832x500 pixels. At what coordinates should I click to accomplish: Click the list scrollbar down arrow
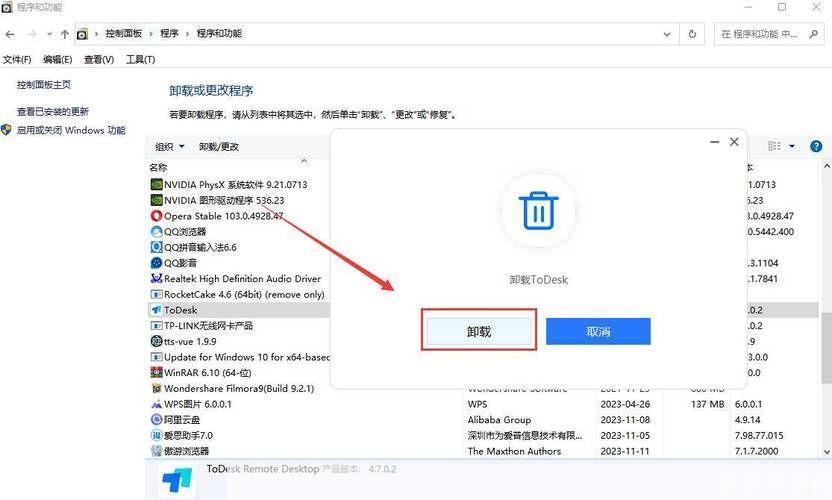click(x=826, y=452)
